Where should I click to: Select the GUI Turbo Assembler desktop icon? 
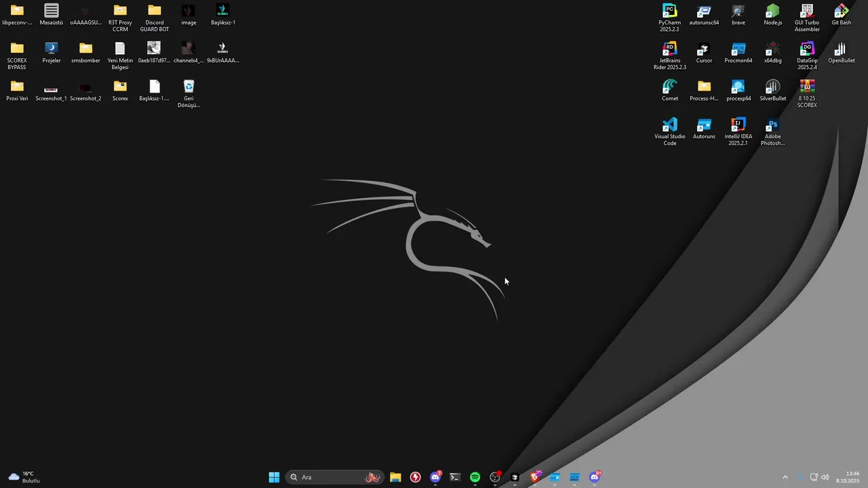point(807,18)
